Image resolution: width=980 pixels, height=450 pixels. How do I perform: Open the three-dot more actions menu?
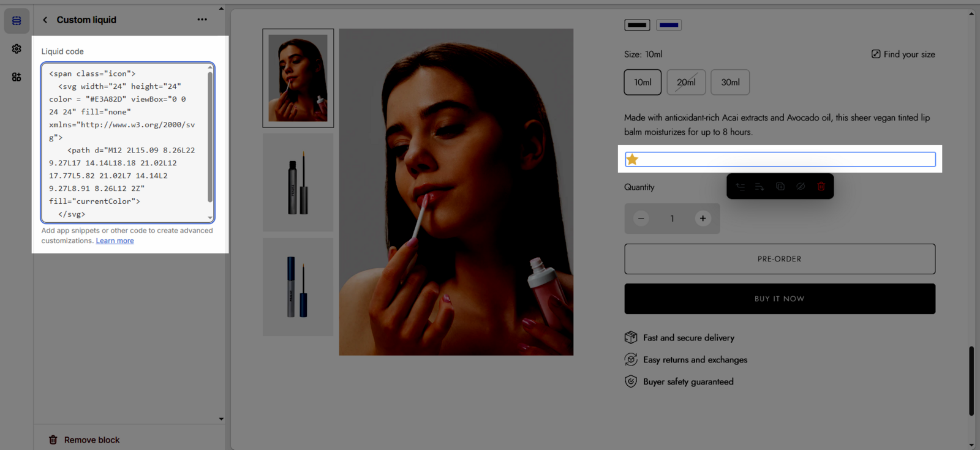202,20
